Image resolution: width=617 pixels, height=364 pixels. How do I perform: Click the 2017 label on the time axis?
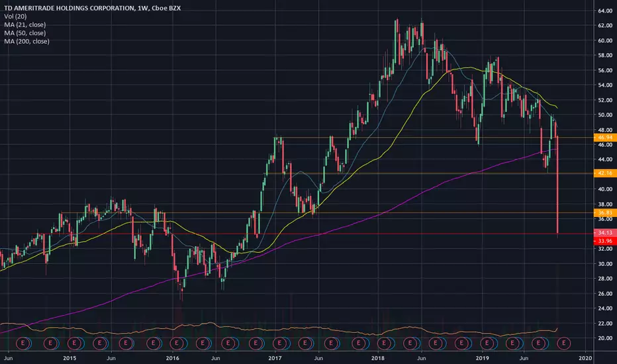[x=275, y=358]
